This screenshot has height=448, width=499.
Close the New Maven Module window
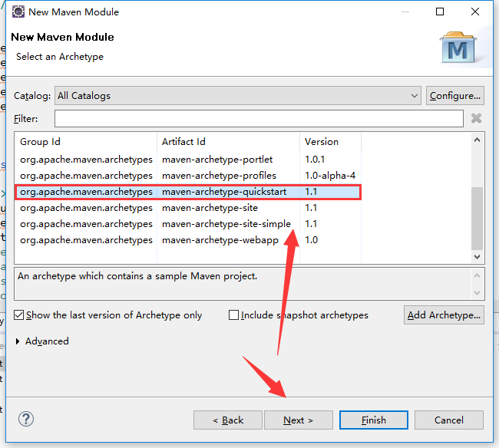pyautogui.click(x=474, y=12)
